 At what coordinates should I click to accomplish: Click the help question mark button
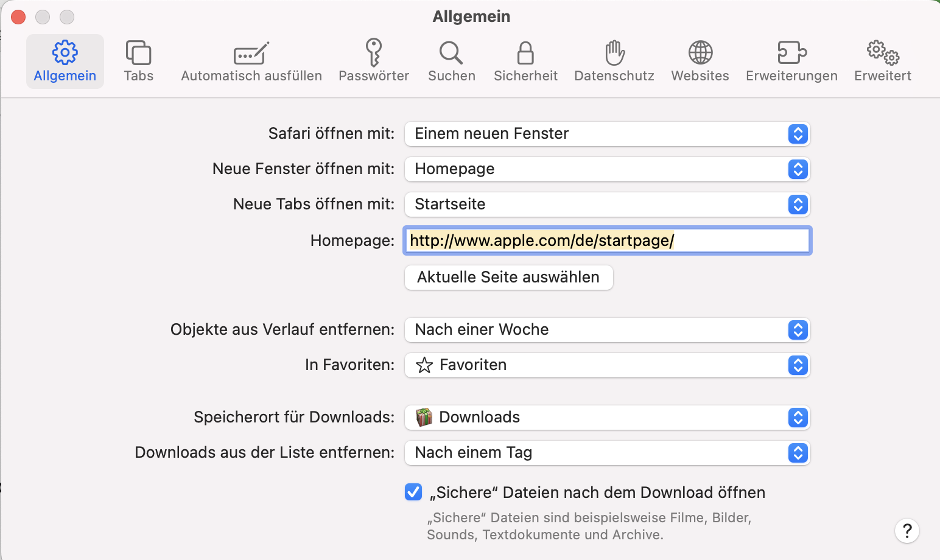(907, 531)
